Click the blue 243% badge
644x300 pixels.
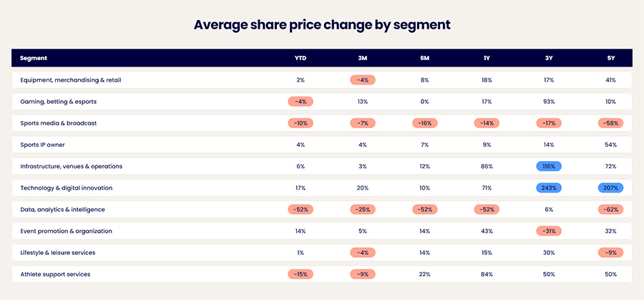click(549, 188)
